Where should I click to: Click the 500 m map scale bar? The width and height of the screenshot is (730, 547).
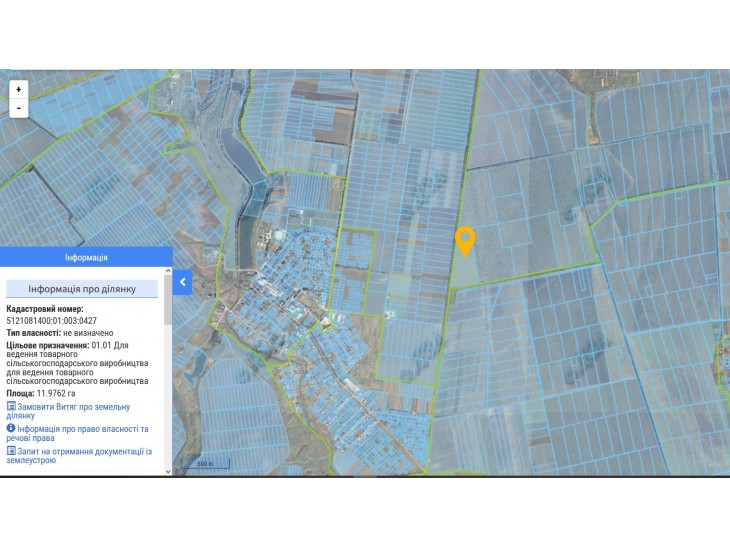[205, 464]
